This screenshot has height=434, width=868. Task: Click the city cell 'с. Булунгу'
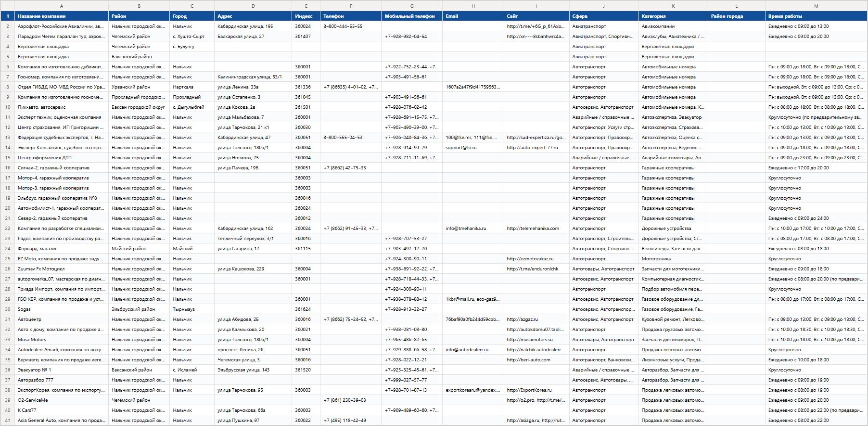coord(192,47)
